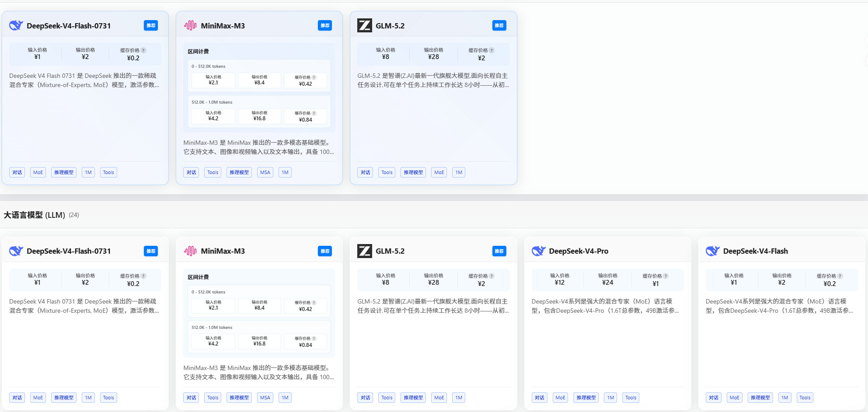Click the 推荐 badge on LLM-section MiniMax-M3

coord(325,251)
